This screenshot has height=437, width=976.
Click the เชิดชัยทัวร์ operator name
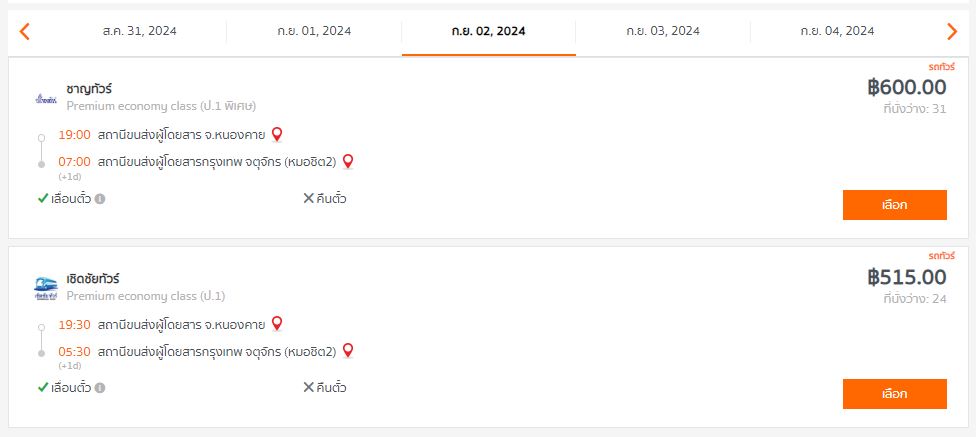click(x=93, y=279)
